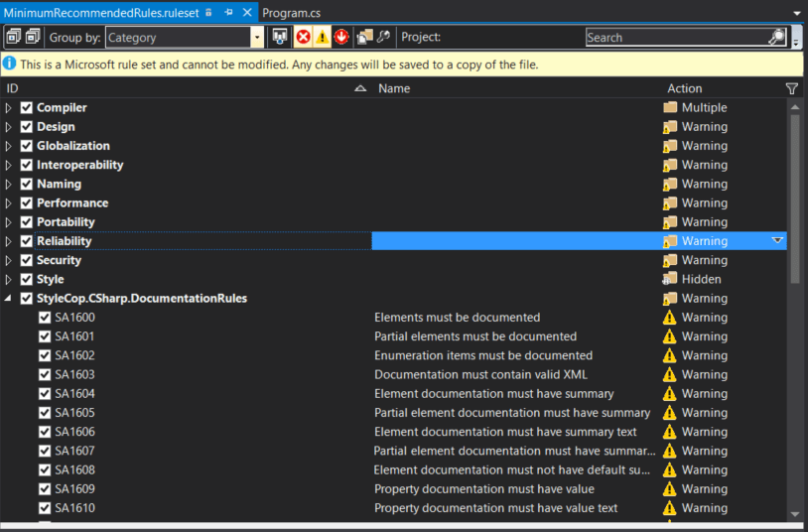
Task: Uncheck the SA1600 rule checkbox
Action: 45,318
